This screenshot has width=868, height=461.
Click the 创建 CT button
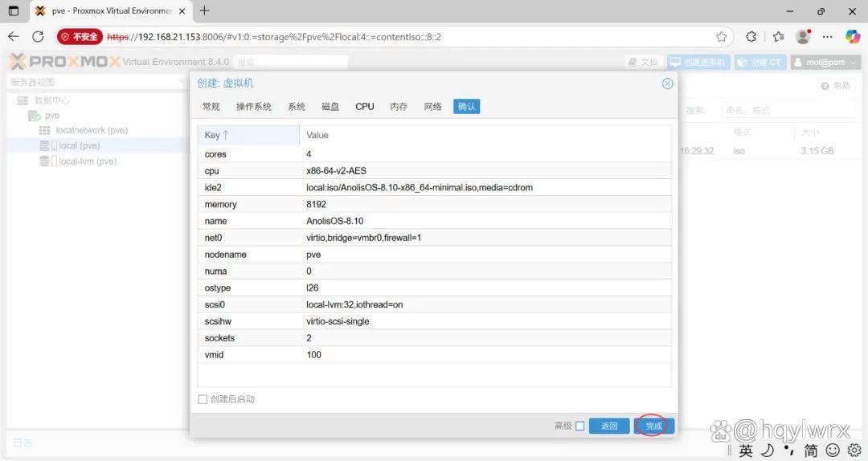[760, 62]
